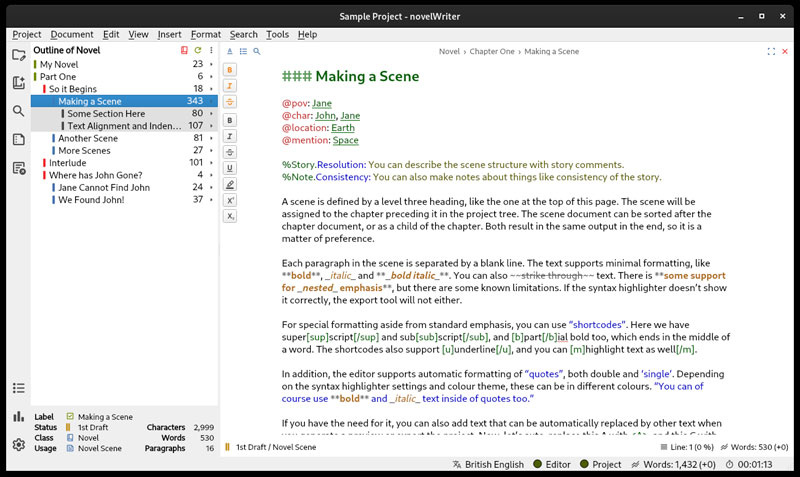Open the Project Tree view in sidebar

19,55
